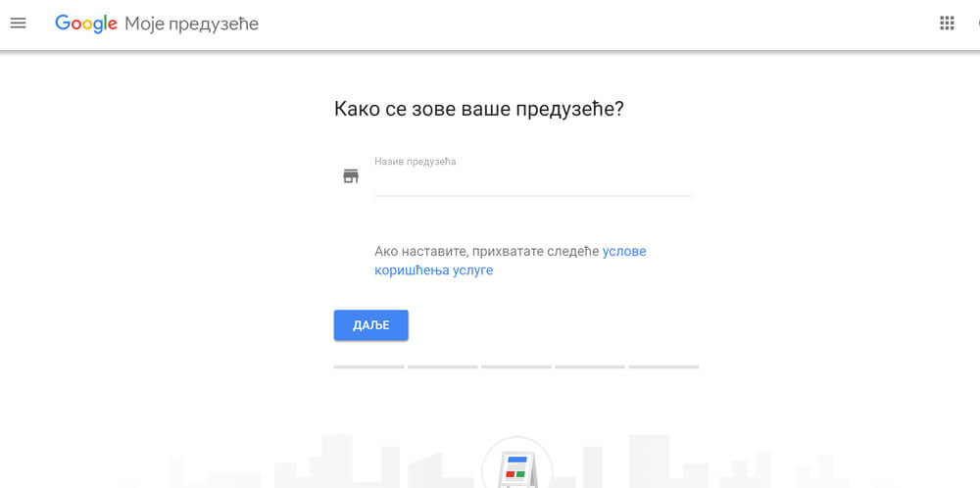This screenshot has height=488, width=980.
Task: Click the white header bar's empty center area
Action: [588, 24]
